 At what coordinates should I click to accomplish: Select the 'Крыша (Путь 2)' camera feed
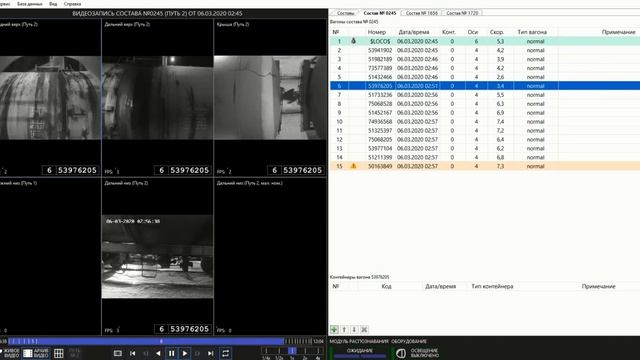pos(270,98)
